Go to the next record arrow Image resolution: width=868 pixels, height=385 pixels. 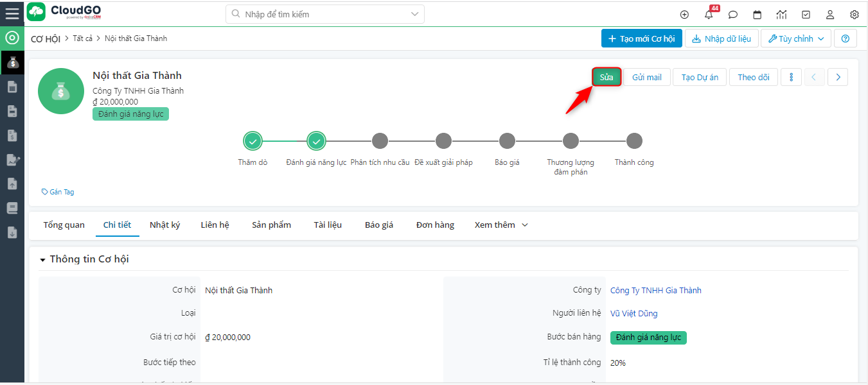(x=837, y=77)
